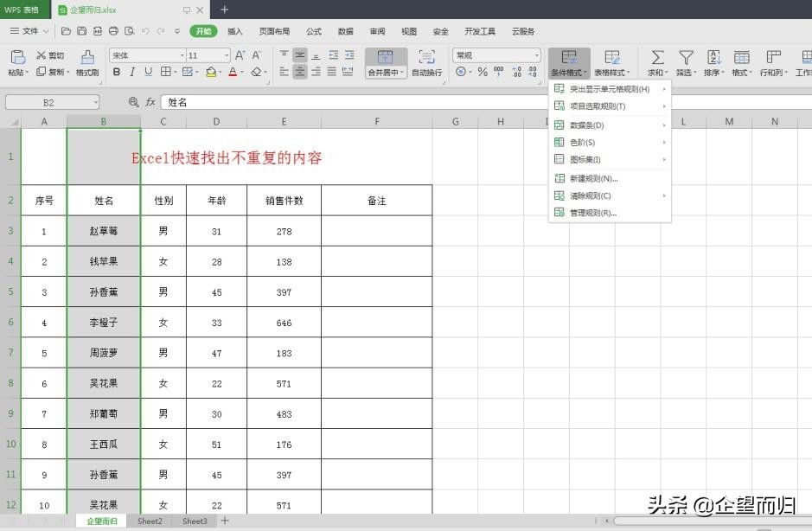
Task: Click the Open folder icon
Action: point(66,31)
